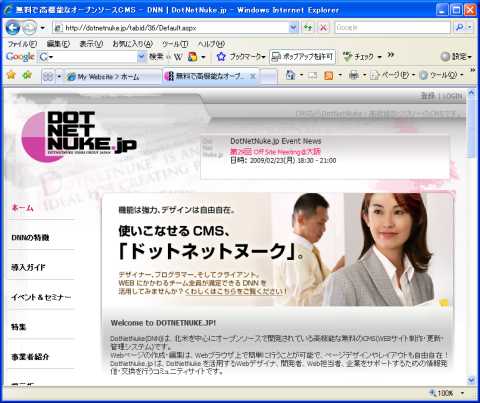Open Favorites Center star icon

point(11,75)
